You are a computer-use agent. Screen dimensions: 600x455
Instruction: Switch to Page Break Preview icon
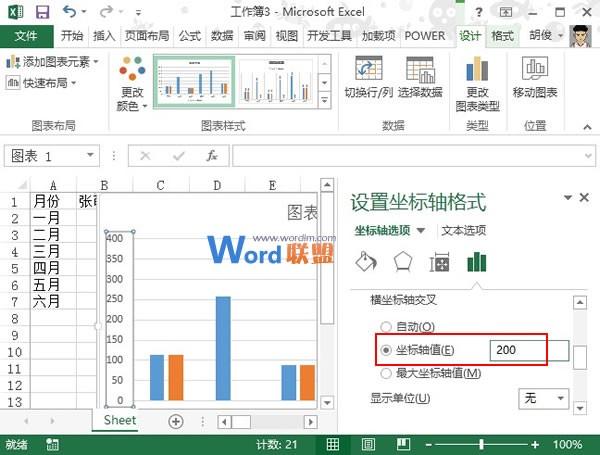pyautogui.click(x=403, y=444)
